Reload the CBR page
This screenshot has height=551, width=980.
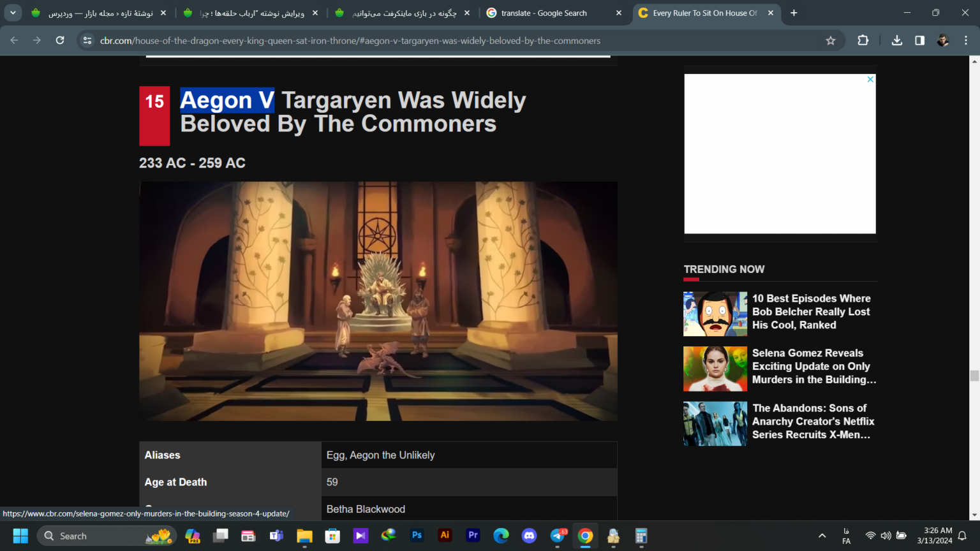coord(60,40)
